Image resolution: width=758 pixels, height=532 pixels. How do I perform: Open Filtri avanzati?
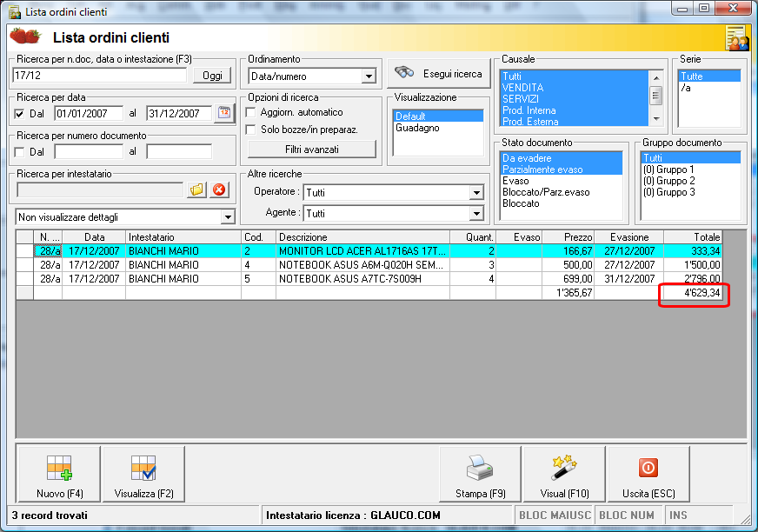click(x=312, y=150)
